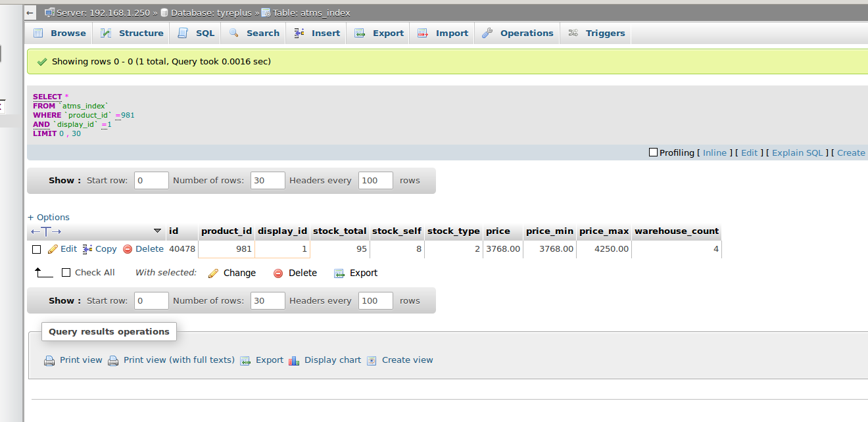Image resolution: width=868 pixels, height=422 pixels.
Task: Click the Edit query link
Action: point(750,152)
